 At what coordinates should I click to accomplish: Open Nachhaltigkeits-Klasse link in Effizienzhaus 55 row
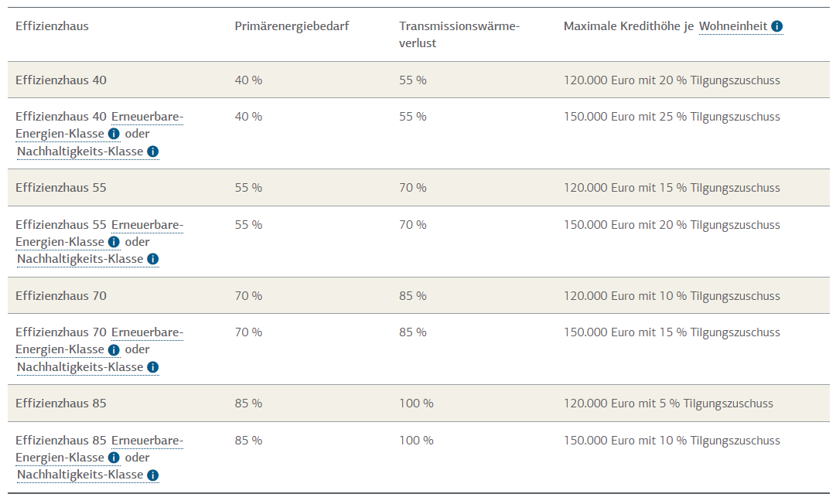tap(80, 259)
